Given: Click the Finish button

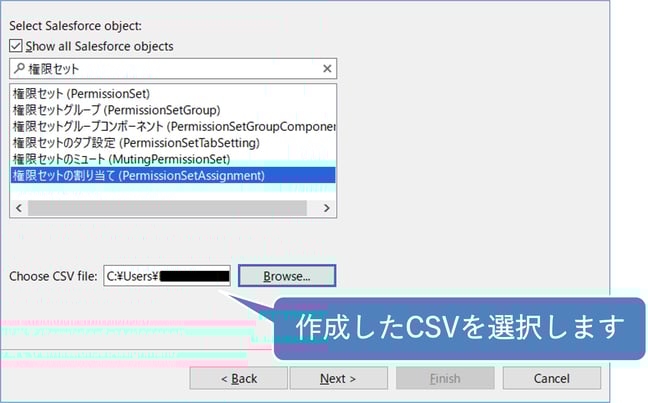Looking at the screenshot, I should click(445, 378).
